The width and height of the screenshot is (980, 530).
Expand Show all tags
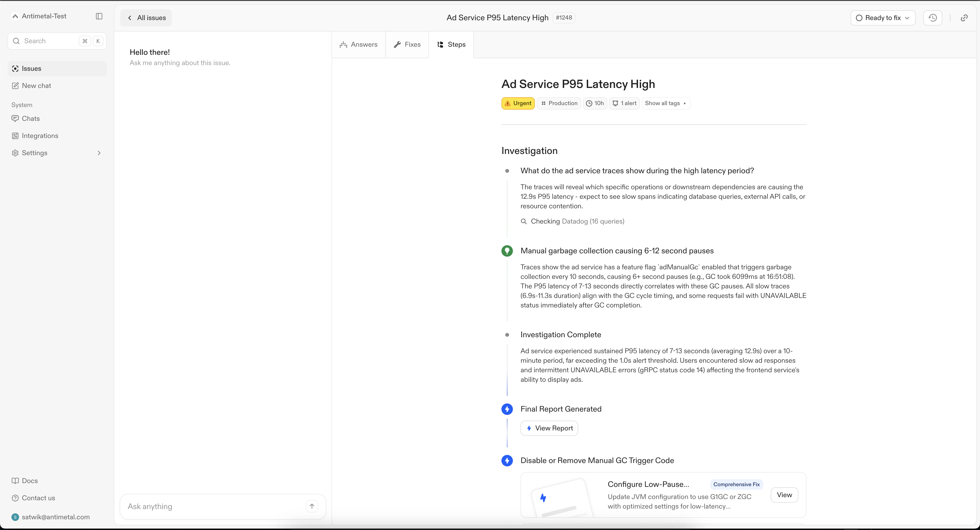click(x=666, y=103)
